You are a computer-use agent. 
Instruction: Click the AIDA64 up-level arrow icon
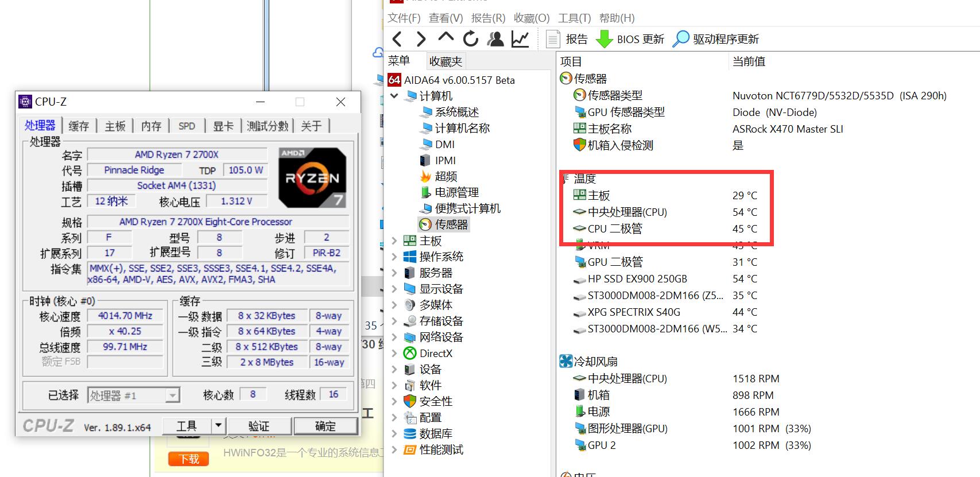(446, 37)
